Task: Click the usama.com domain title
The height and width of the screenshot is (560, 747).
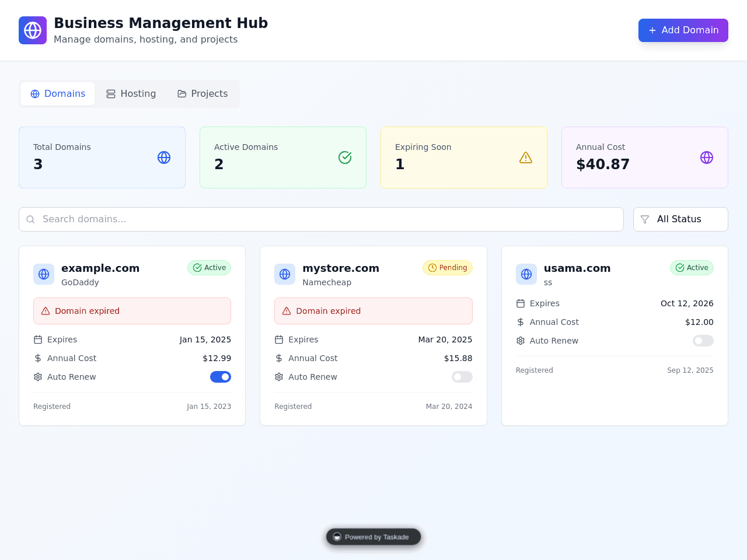Action: point(577,268)
